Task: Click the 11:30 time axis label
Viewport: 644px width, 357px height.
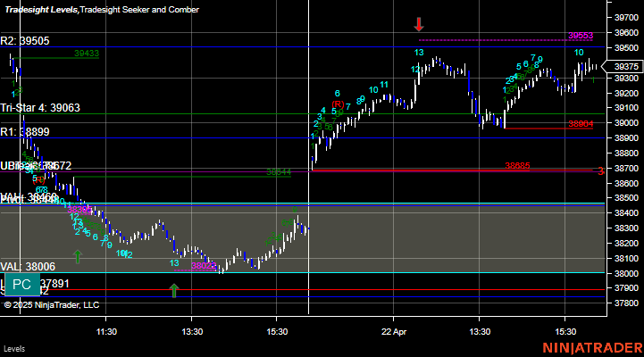Action: tap(106, 331)
